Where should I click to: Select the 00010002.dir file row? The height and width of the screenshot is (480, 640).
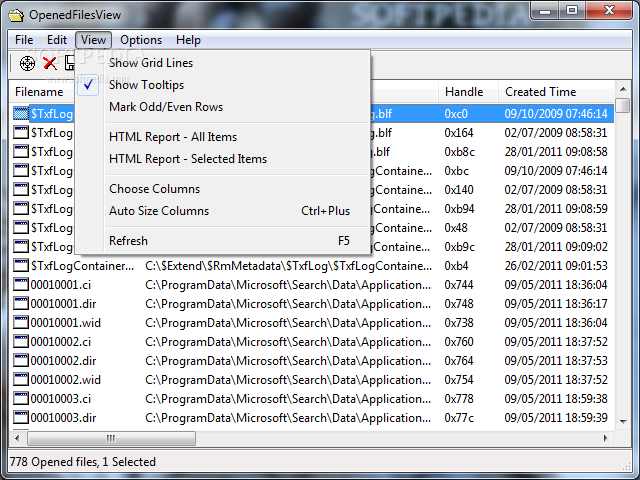312,360
